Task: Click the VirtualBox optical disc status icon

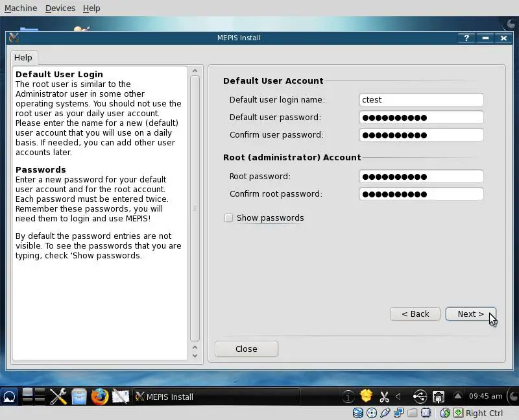Action: (372, 413)
